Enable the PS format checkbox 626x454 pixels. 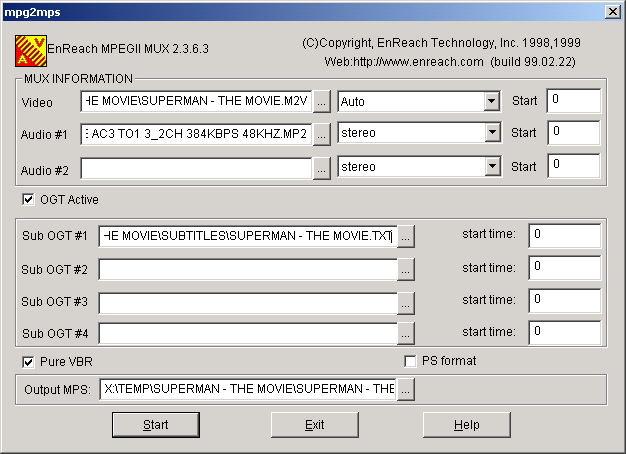tap(410, 361)
